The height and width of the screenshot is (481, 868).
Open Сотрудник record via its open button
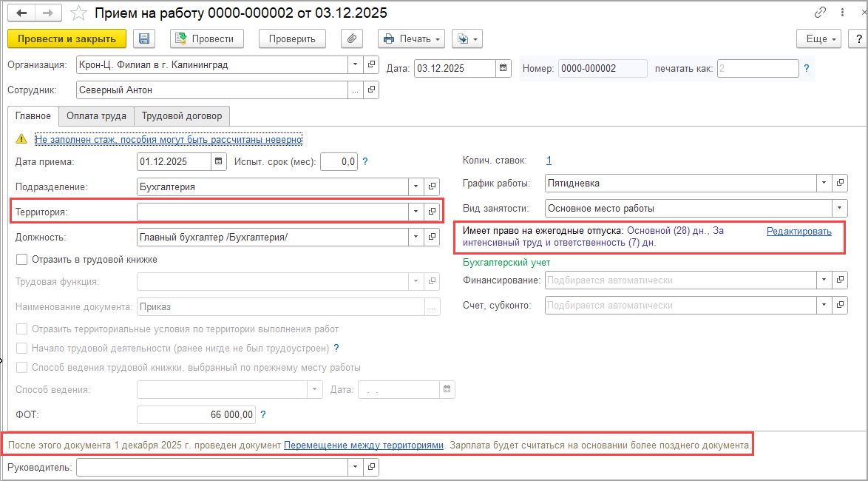point(371,90)
